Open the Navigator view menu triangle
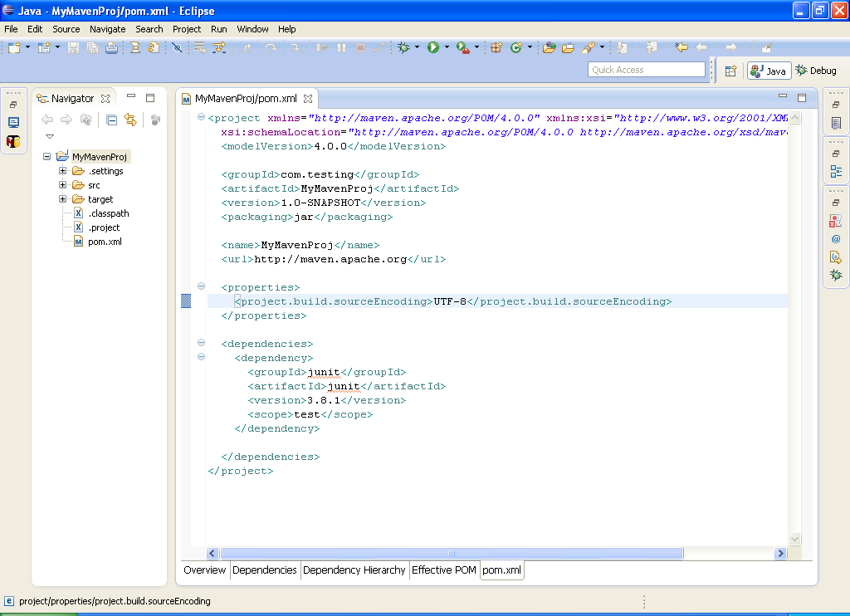 tap(50, 137)
